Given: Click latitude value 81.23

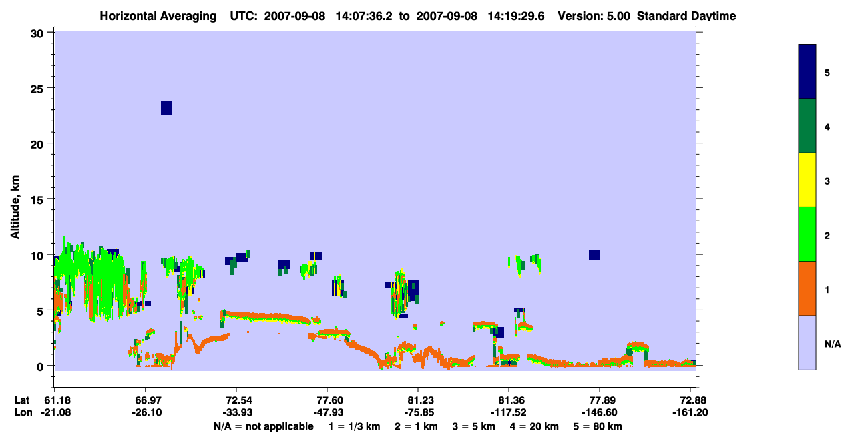Looking at the screenshot, I should coord(417,400).
